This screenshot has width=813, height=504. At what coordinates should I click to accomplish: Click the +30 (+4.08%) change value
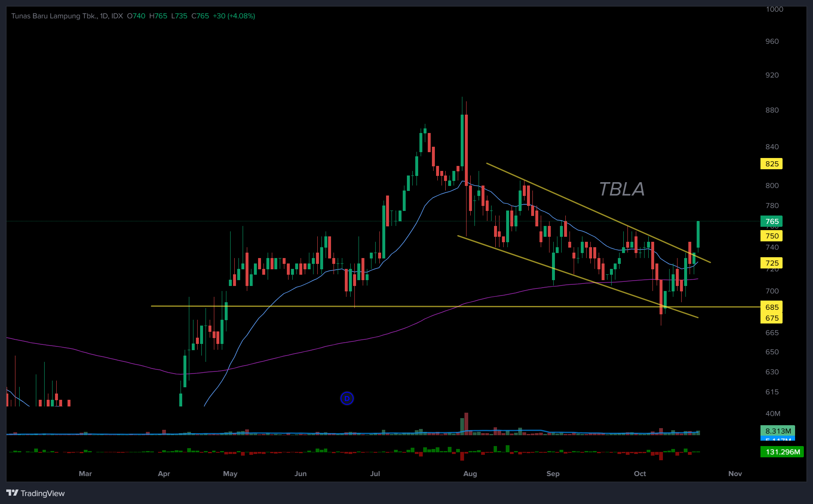tap(234, 16)
